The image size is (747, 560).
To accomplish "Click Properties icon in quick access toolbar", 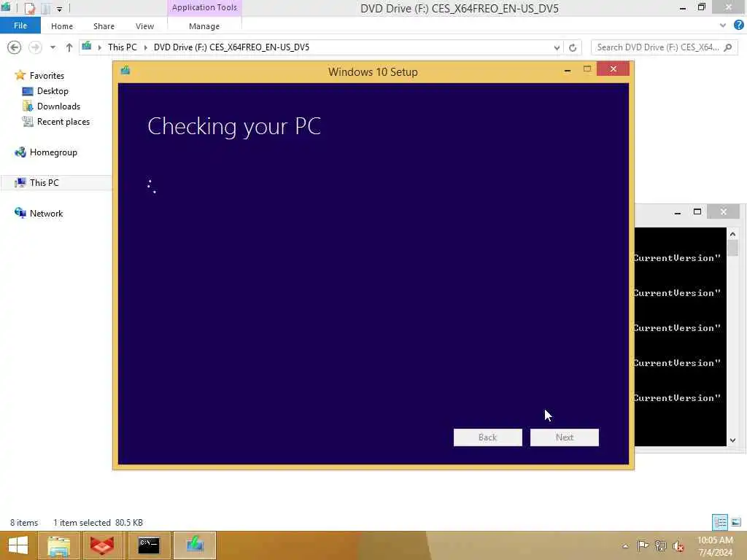I will point(29,9).
